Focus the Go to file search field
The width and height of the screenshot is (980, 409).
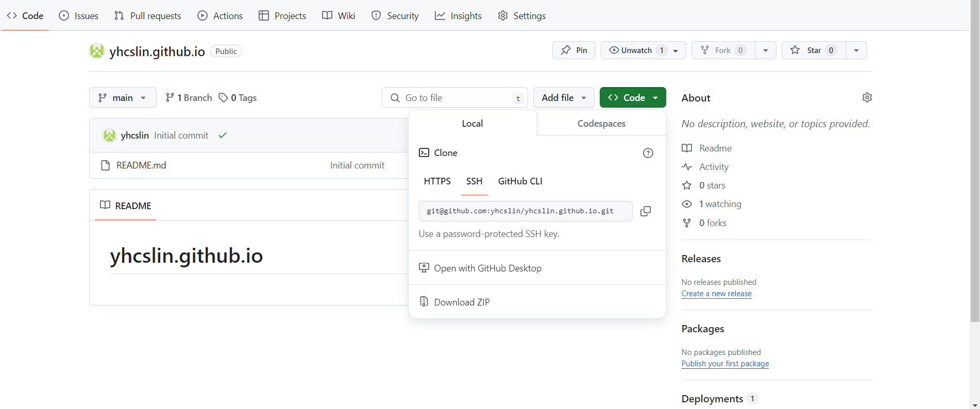[455, 97]
